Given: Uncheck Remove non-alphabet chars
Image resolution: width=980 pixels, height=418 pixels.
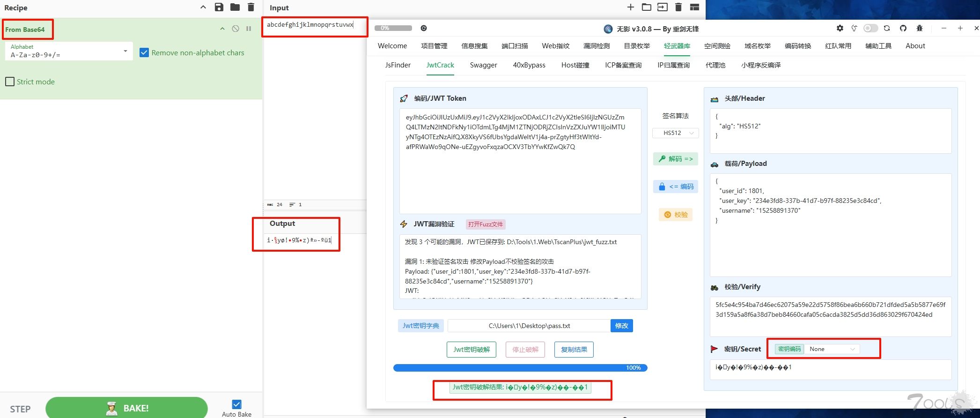Looking at the screenshot, I should [144, 52].
